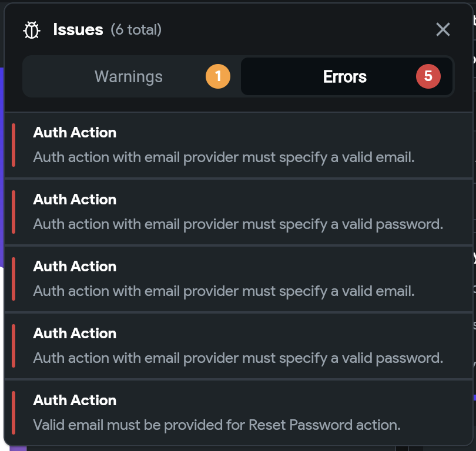Open the last valid password Auth Action error
This screenshot has width=476, height=451.
point(239,346)
